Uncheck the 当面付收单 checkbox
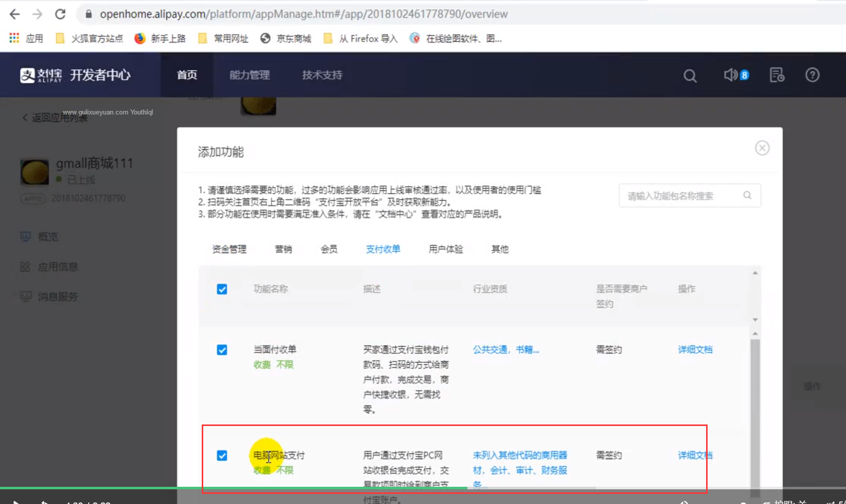 coord(222,350)
